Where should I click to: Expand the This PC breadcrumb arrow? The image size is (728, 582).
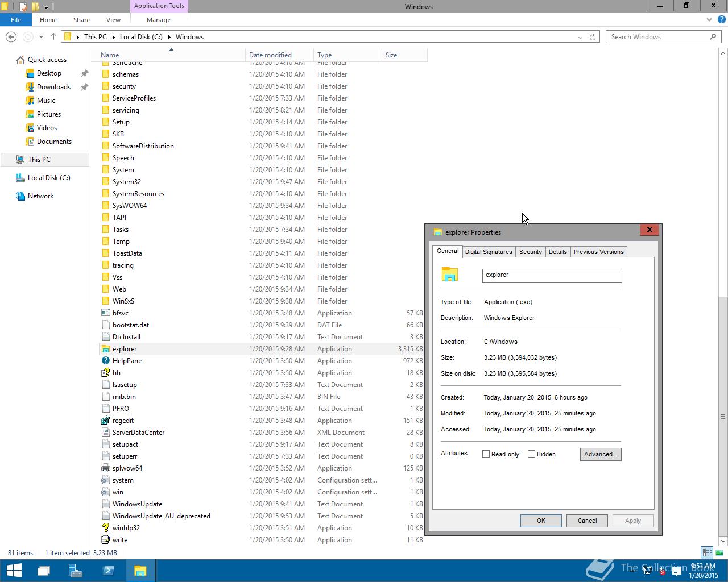114,37
